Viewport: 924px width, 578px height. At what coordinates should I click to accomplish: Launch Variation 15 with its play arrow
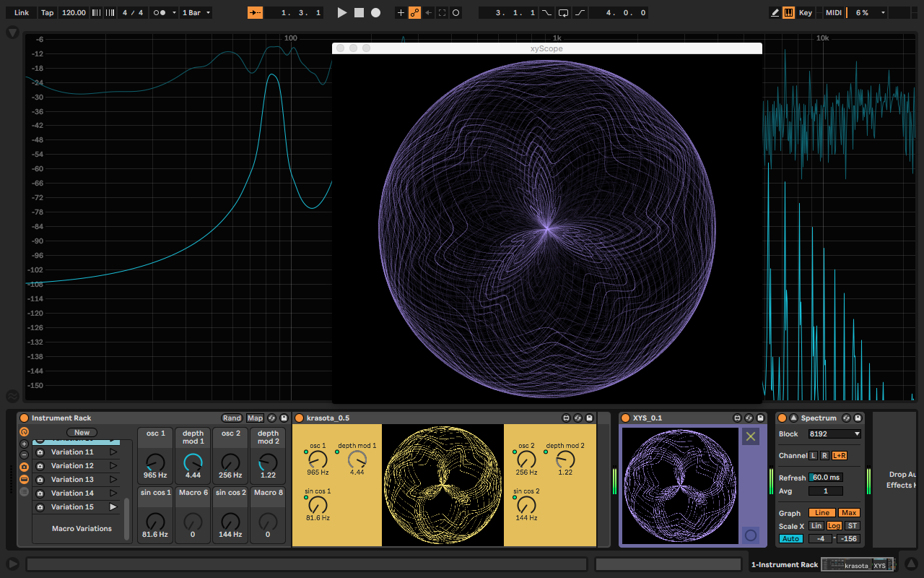[x=113, y=507]
